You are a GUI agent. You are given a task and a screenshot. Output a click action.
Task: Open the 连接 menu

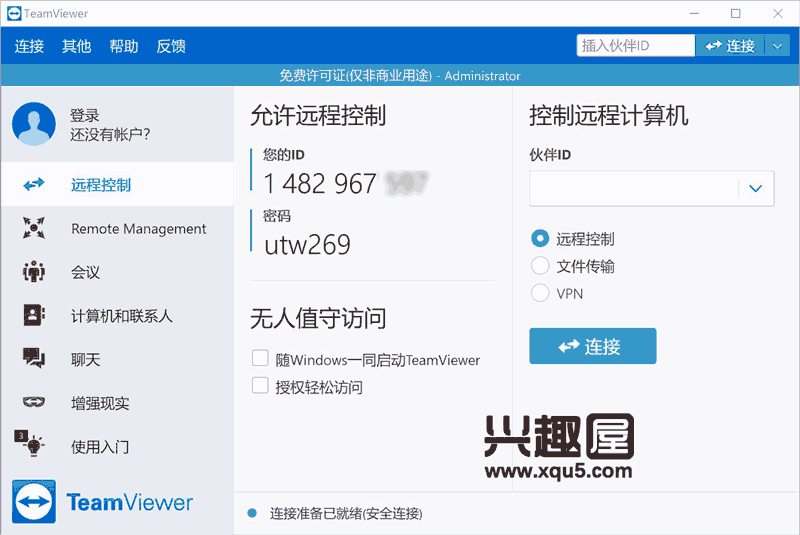(29, 46)
